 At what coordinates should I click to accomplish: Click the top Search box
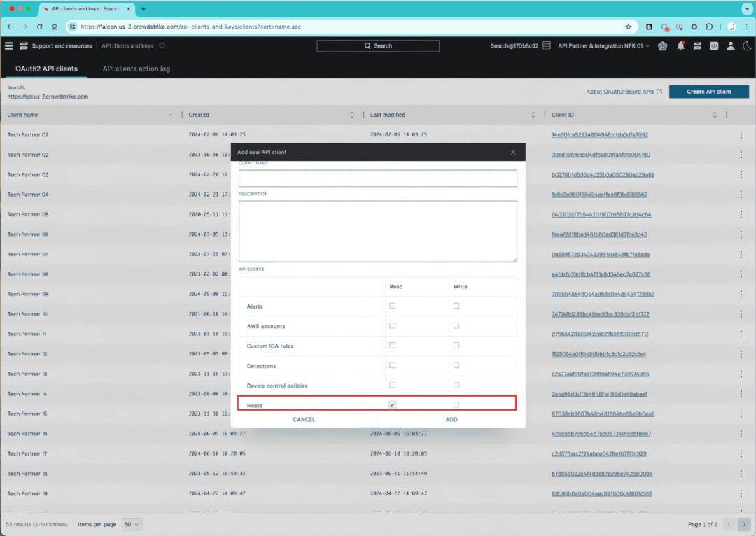pos(377,45)
